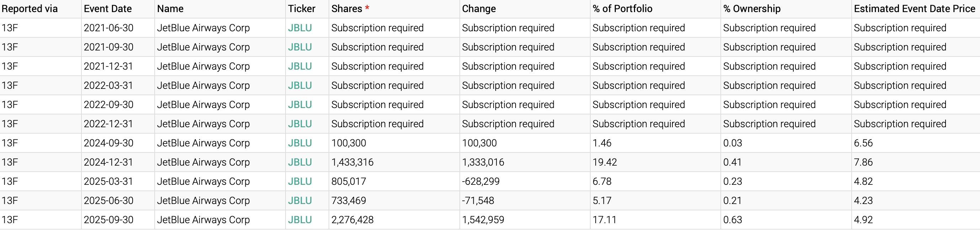This screenshot has width=980, height=231.
Task: Open JBLU ticker link for 2021-06-30 row
Action: 300,28
